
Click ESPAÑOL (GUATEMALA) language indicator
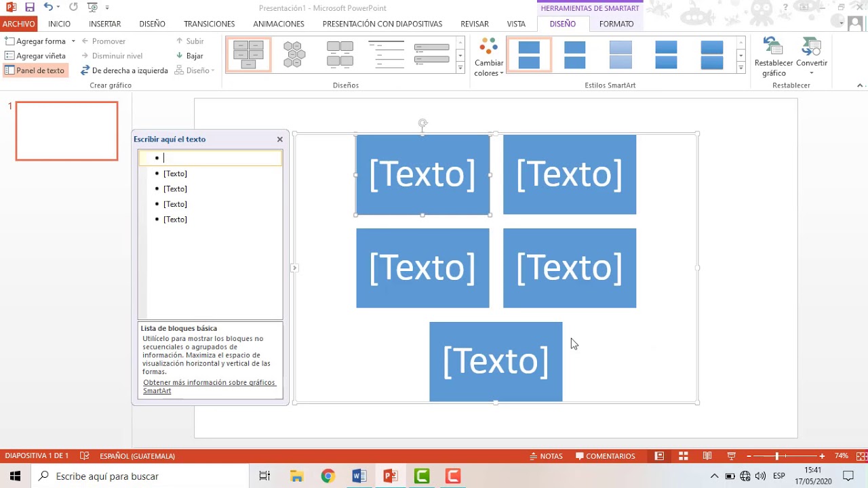tap(137, 456)
